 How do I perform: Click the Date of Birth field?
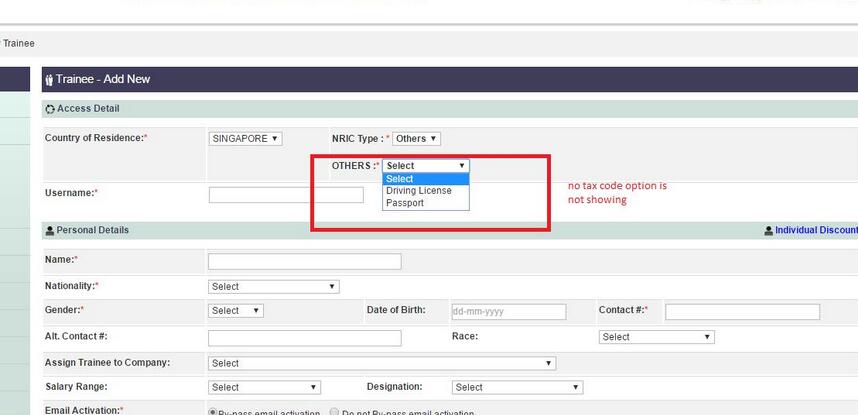coord(508,312)
